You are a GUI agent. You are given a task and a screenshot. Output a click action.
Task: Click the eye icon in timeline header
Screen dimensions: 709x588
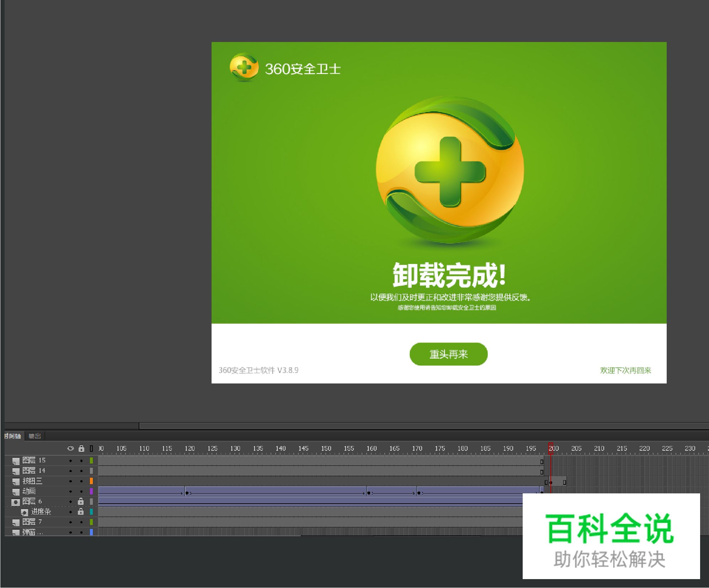tap(70, 448)
